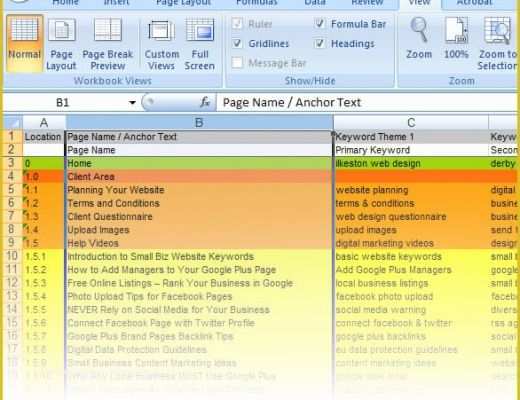Open Page Break Preview

[108, 43]
